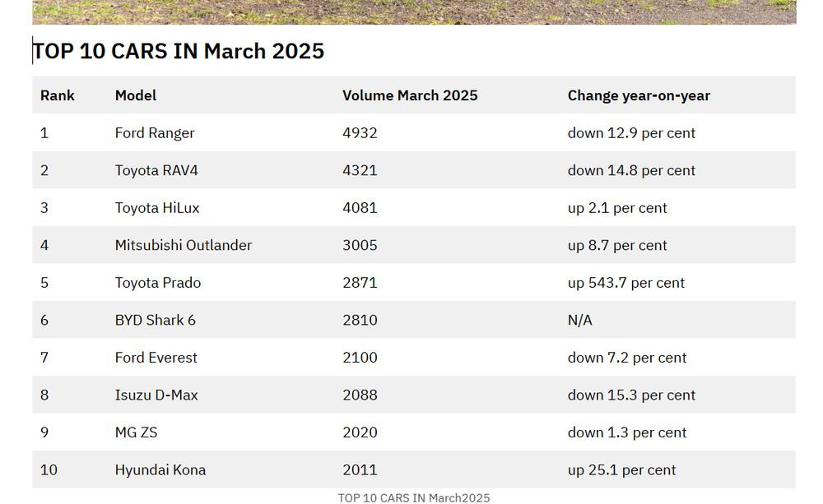Click the Change year-on-year column header

point(639,95)
